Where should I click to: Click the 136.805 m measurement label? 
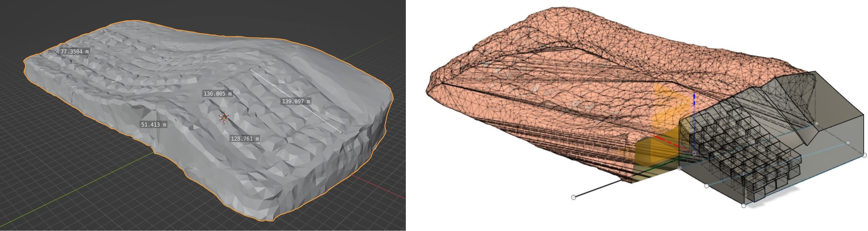tap(218, 94)
